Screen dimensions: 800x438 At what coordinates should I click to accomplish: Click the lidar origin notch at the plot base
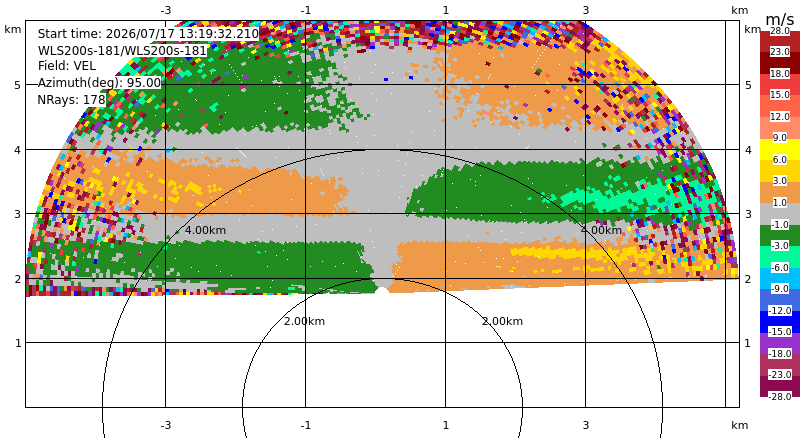[382, 290]
